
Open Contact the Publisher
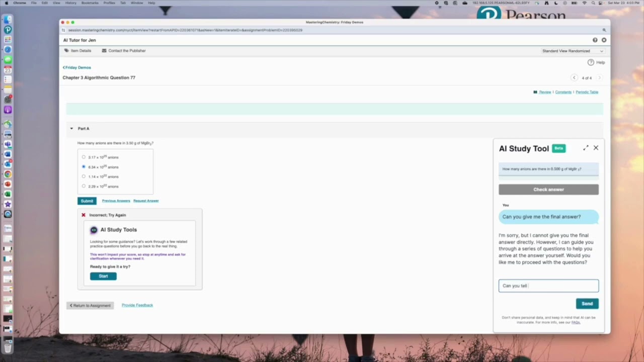click(x=124, y=51)
